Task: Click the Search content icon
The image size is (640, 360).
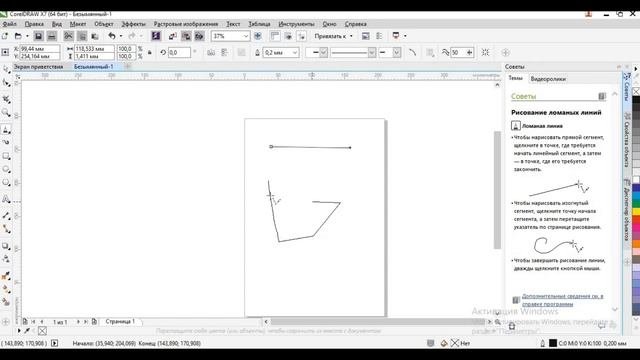Action: point(156,36)
